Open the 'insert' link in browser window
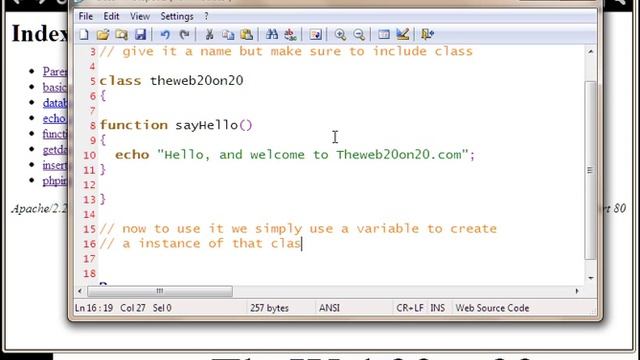 [55, 165]
